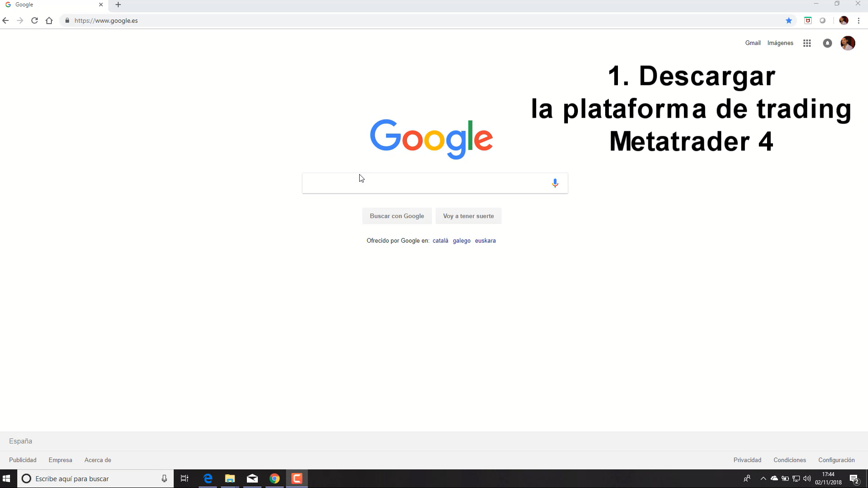Open Acerca de footer link
This screenshot has height=488, width=868.
pos(98,460)
